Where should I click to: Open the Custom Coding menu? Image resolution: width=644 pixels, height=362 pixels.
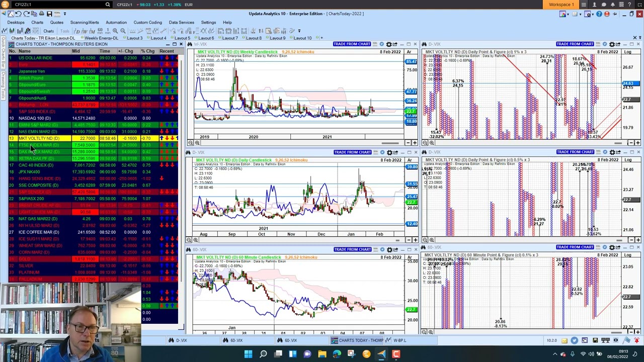click(147, 22)
